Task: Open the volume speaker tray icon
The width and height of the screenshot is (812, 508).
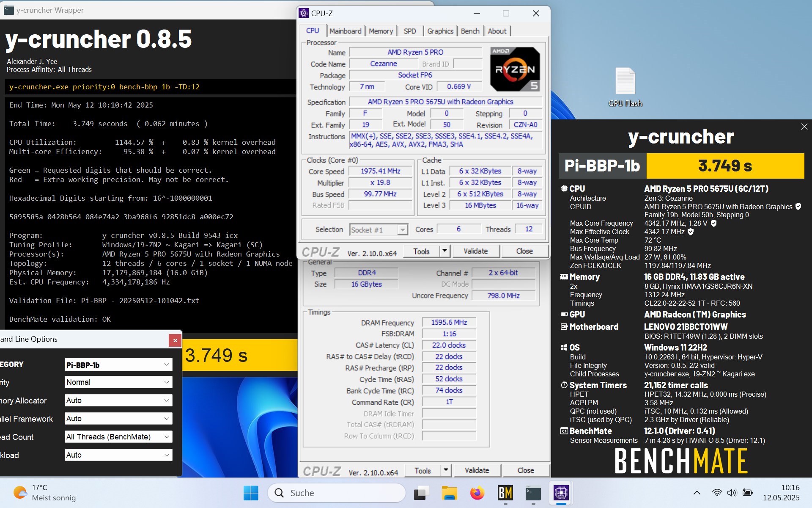Action: tap(732, 493)
